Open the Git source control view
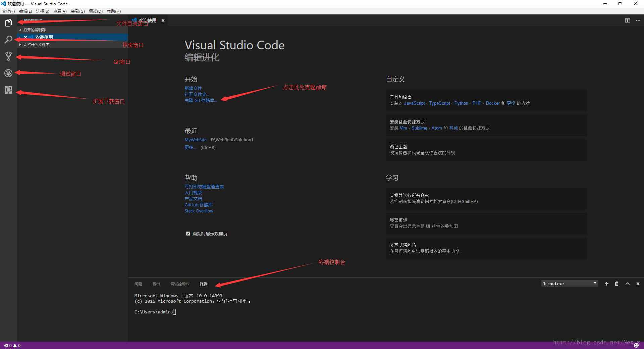The height and width of the screenshot is (349, 644). click(8, 56)
